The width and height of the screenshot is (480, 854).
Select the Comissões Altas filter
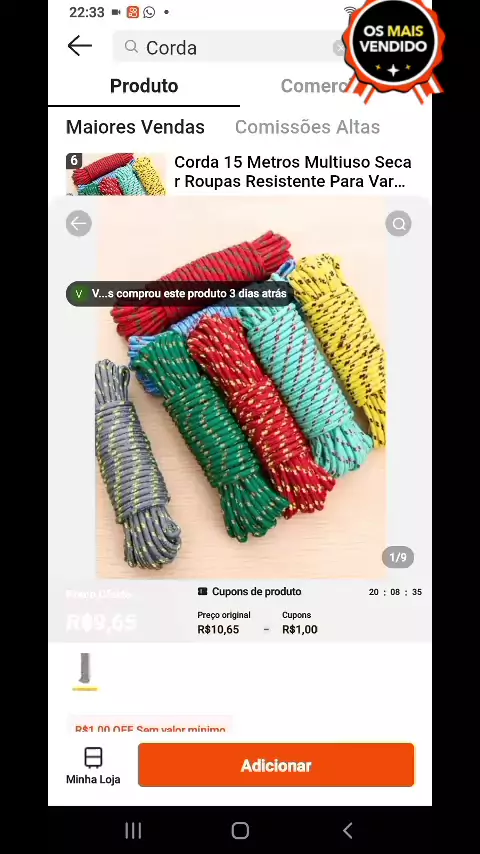click(x=307, y=127)
